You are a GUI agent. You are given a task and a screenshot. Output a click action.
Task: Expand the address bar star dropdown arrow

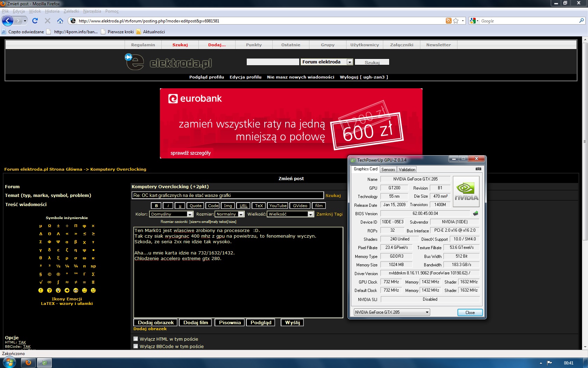tap(463, 21)
